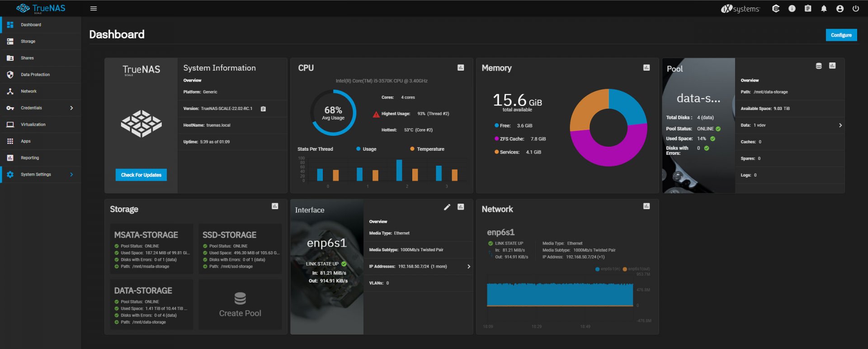Click the LINK STATE UP green check in Interface widget
Viewport: 868px width, 349px height.
pyautogui.click(x=344, y=264)
